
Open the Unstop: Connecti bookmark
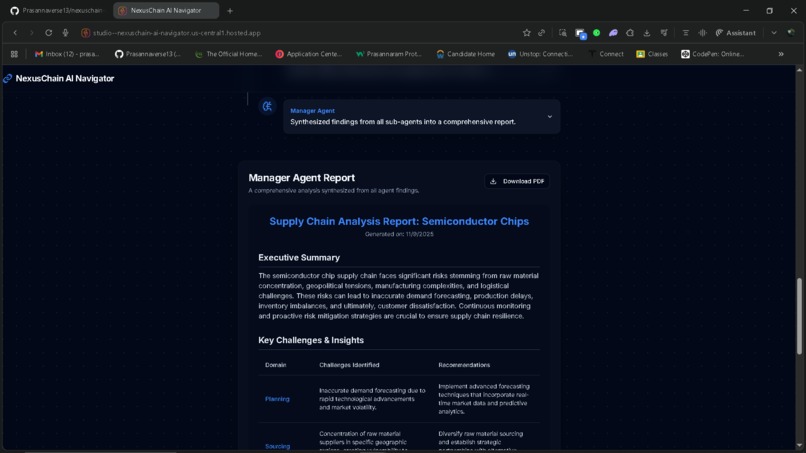(540, 54)
